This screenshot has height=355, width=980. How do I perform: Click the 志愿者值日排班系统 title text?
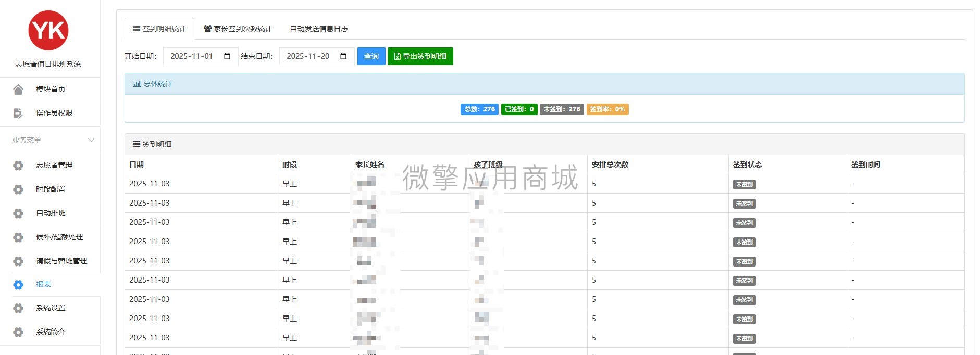point(48,64)
